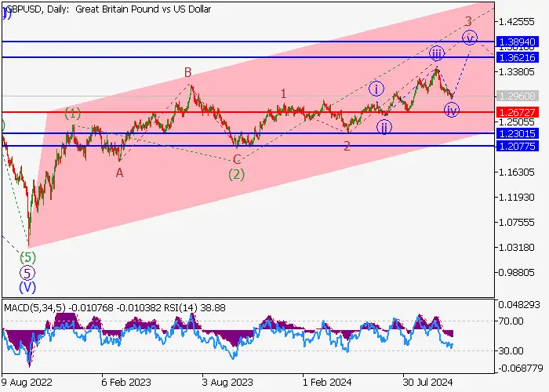This screenshot has height=392, width=549.
Task: Select the red wave label 1
Action: 284,93
